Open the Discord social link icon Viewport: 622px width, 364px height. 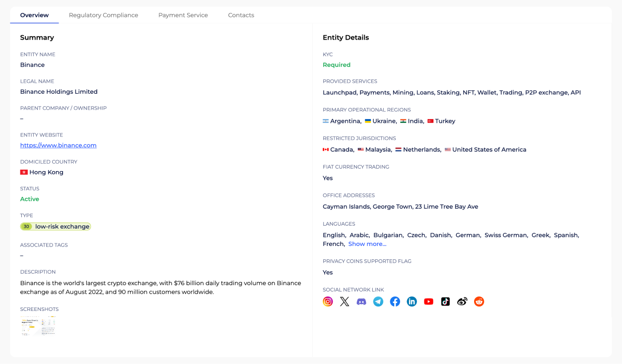(x=361, y=302)
